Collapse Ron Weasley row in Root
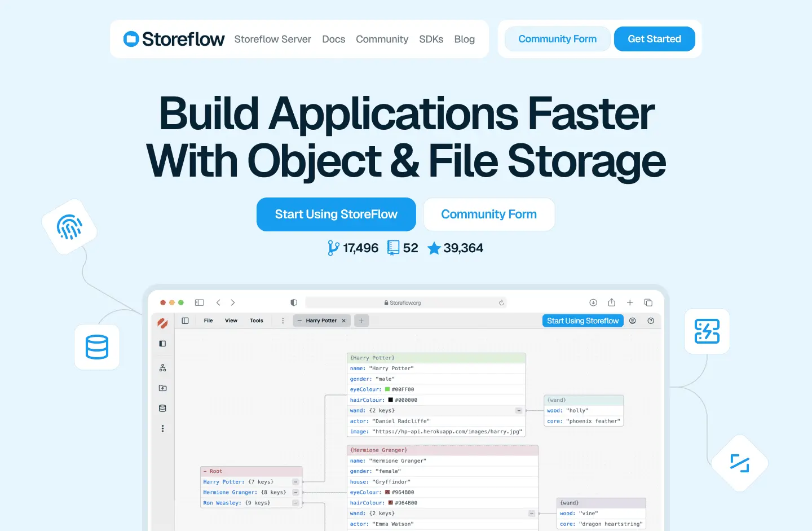Image resolution: width=812 pixels, height=531 pixels. [295, 503]
